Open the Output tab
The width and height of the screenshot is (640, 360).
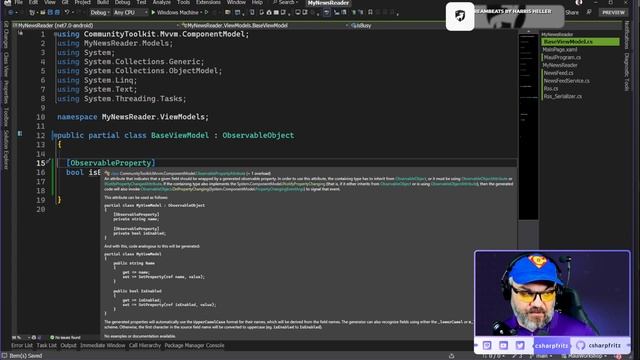(68, 345)
